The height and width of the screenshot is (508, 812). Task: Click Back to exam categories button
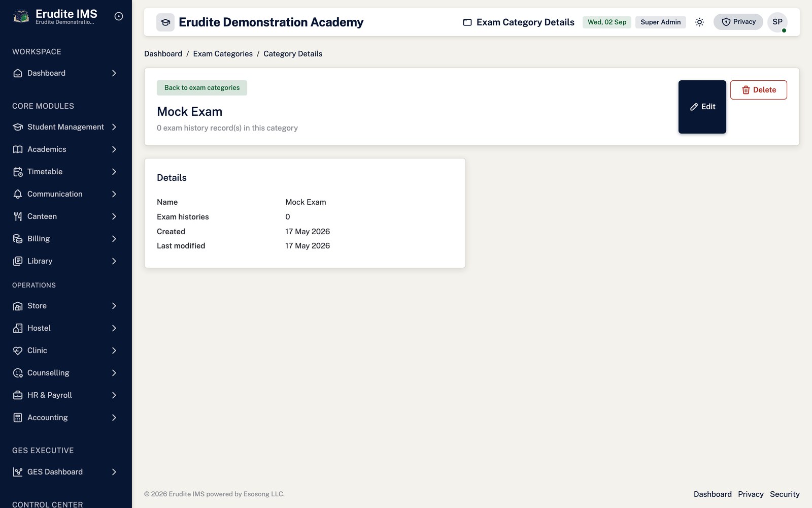[202, 88]
